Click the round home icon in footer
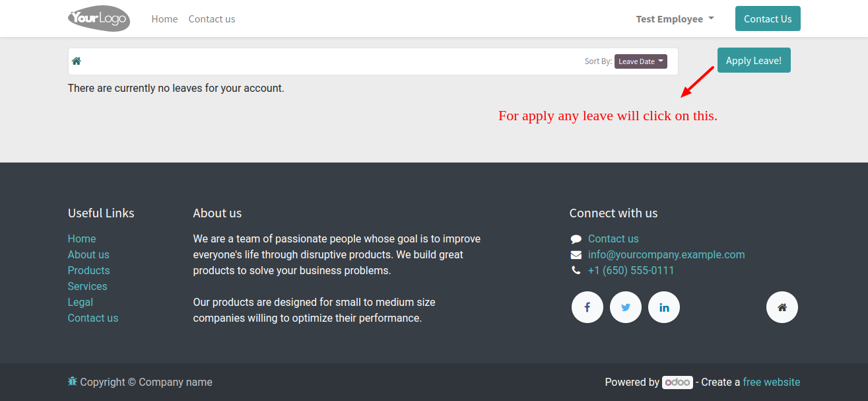Viewport: 868px width, 401px height. (782, 307)
